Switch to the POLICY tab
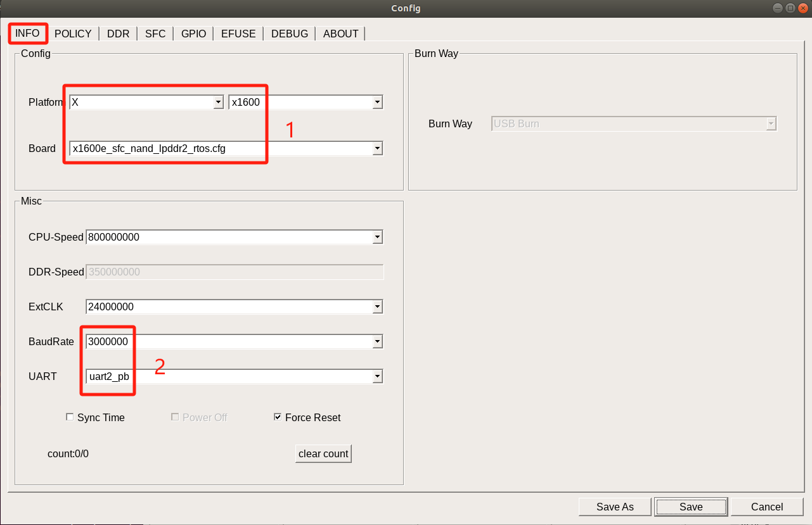 [x=73, y=34]
